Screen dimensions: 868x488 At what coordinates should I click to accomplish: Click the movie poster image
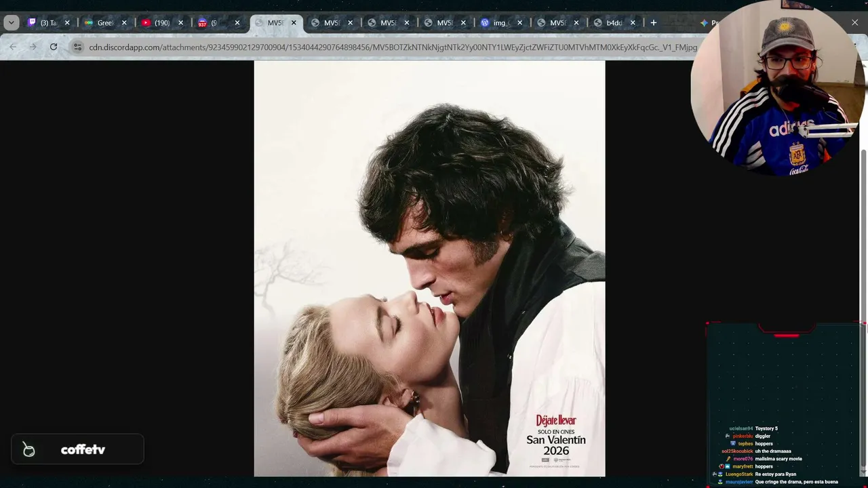[x=429, y=268]
